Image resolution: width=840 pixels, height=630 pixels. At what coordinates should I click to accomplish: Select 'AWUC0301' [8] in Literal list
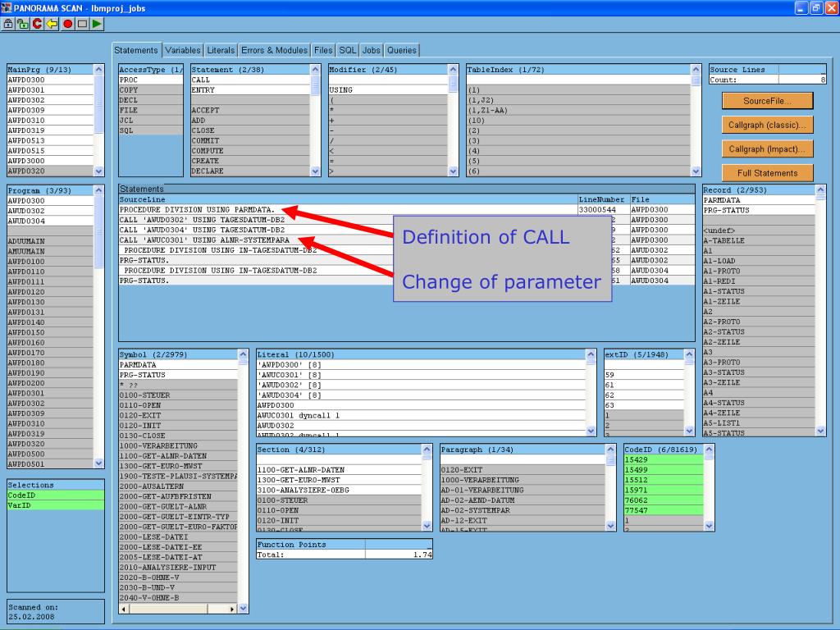[x=421, y=375]
